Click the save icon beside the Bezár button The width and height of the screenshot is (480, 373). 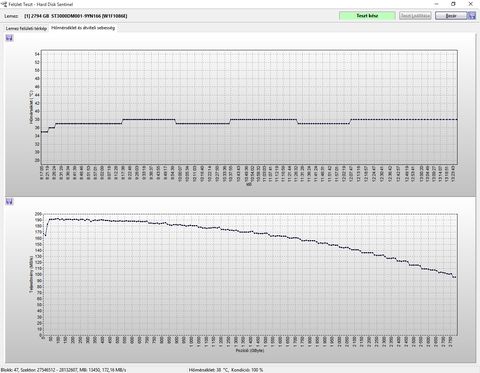[x=472, y=16]
